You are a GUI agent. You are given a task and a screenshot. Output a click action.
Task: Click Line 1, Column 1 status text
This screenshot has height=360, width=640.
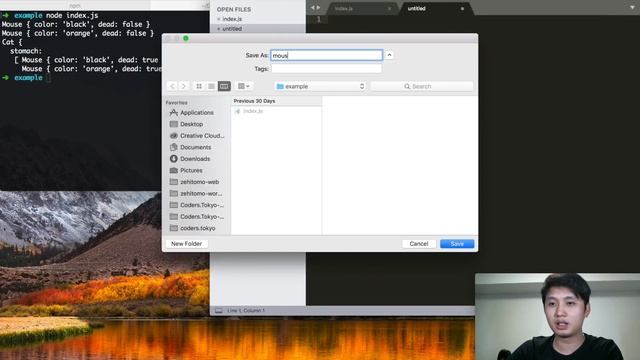coord(246,311)
